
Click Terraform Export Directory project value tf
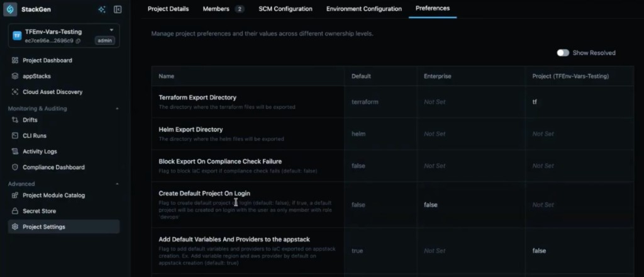tap(535, 102)
